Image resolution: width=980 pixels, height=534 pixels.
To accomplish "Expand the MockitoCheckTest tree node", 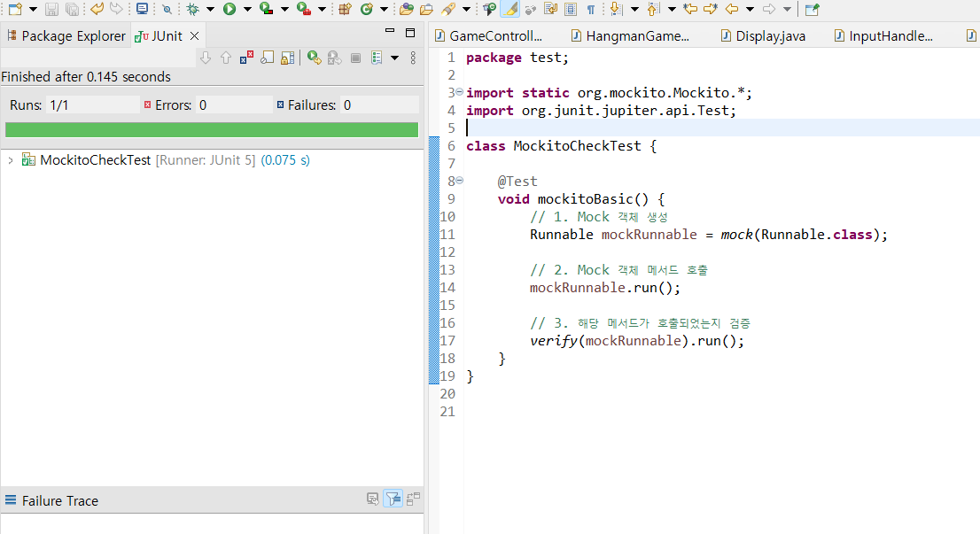I will (11, 160).
